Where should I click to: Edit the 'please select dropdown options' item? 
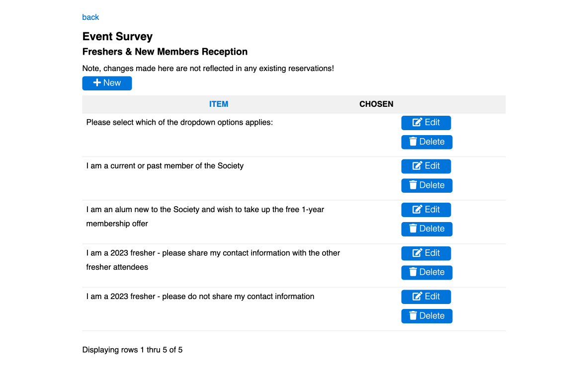426,123
